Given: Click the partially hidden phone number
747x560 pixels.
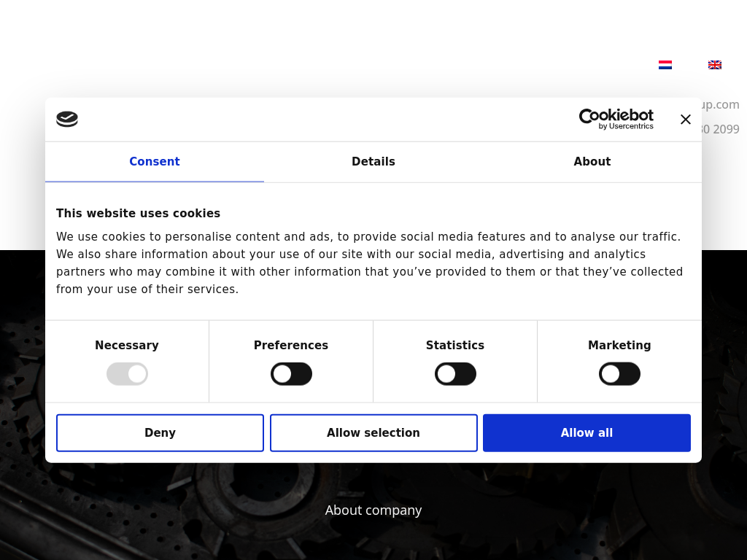Looking at the screenshot, I should click(722, 130).
